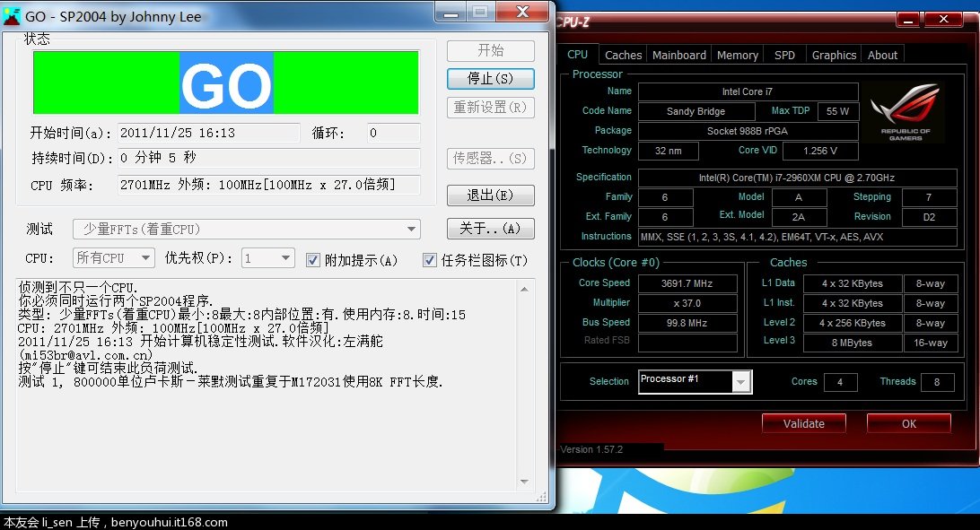Click the Core VID value 1.256 V

[x=820, y=151]
